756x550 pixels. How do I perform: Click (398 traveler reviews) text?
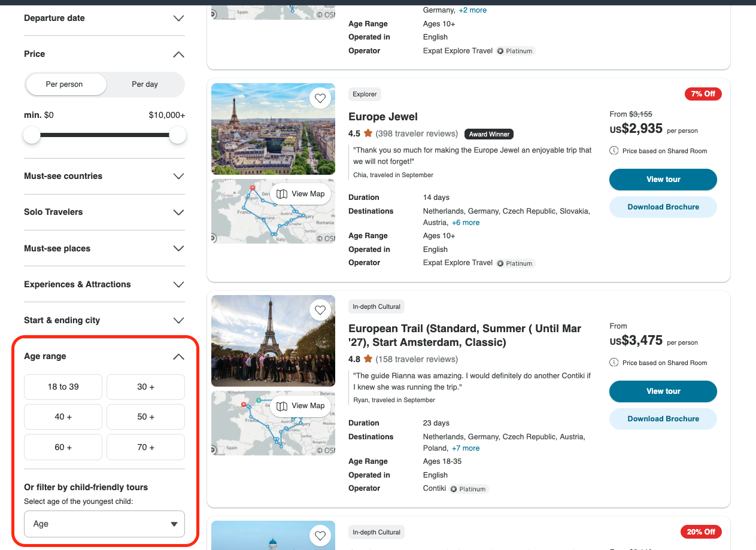point(417,133)
